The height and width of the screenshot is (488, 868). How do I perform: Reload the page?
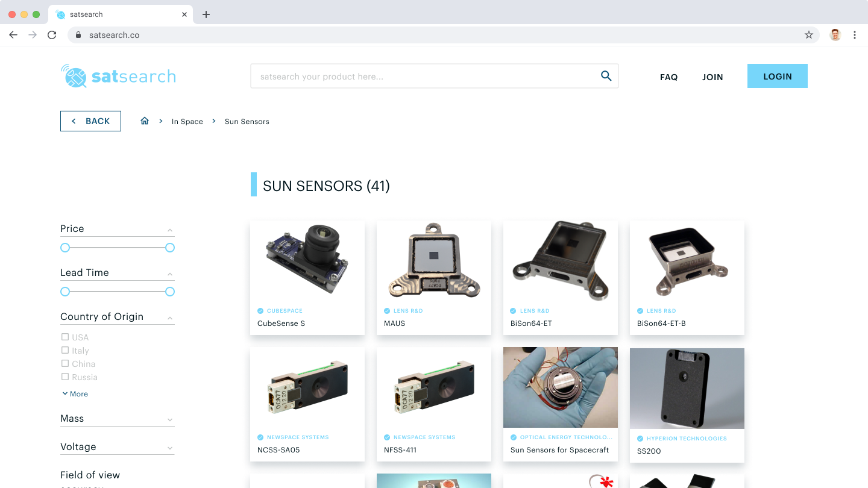(52, 35)
